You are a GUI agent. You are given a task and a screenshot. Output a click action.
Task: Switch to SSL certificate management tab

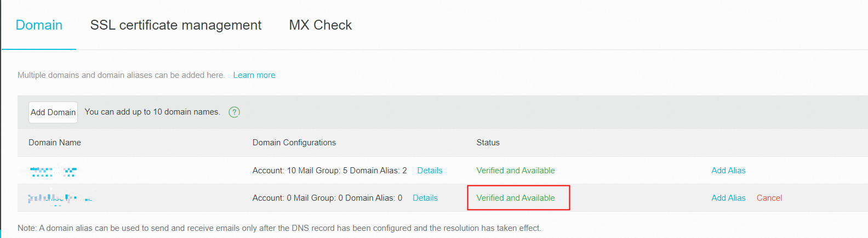point(175,25)
